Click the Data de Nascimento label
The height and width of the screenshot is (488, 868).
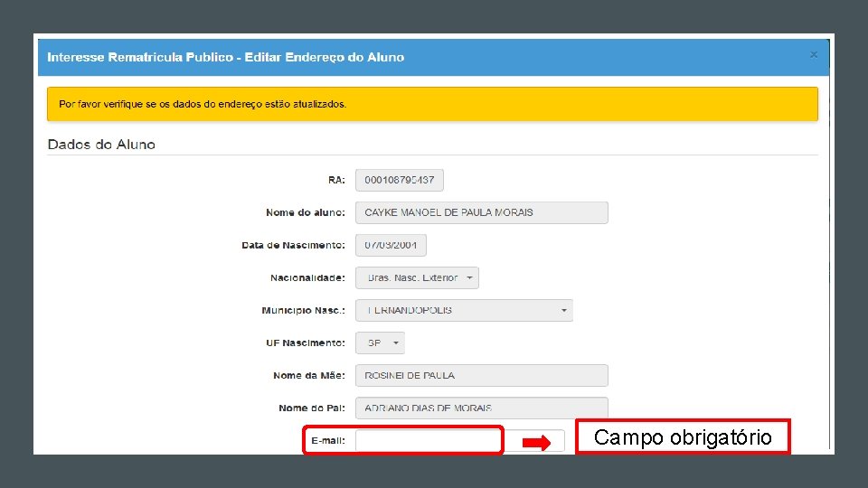(x=293, y=245)
